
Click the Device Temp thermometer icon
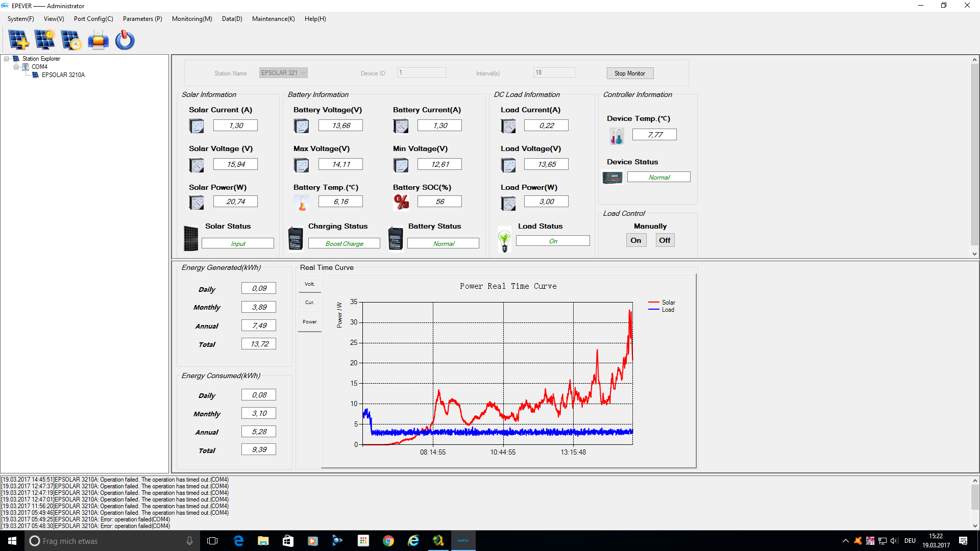(616, 136)
